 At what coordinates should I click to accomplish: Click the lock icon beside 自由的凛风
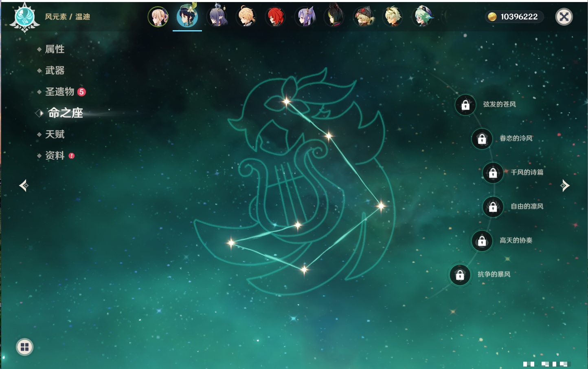pyautogui.click(x=493, y=207)
